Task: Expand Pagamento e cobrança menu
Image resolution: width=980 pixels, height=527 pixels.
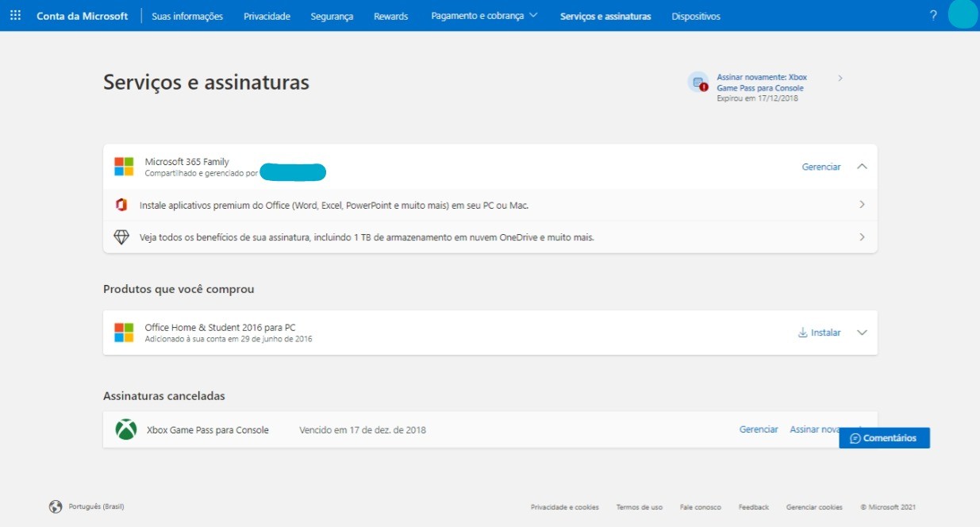Action: (x=484, y=16)
